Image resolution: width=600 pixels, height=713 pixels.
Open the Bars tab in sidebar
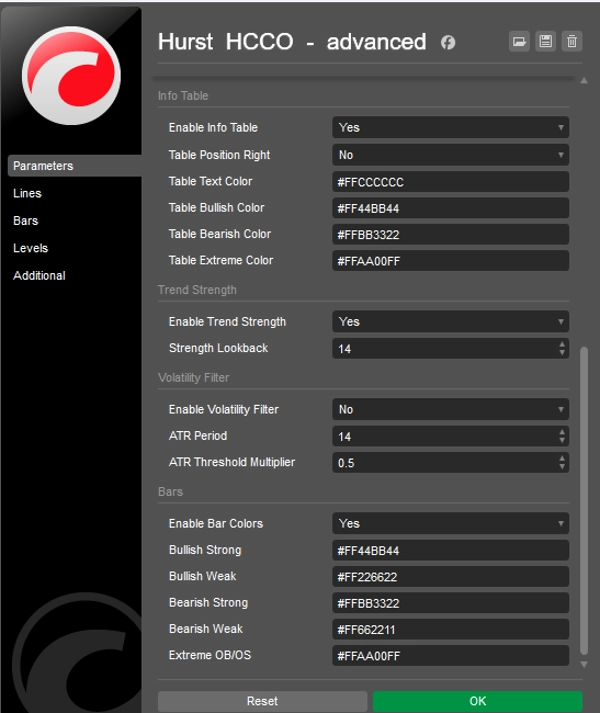(x=25, y=221)
